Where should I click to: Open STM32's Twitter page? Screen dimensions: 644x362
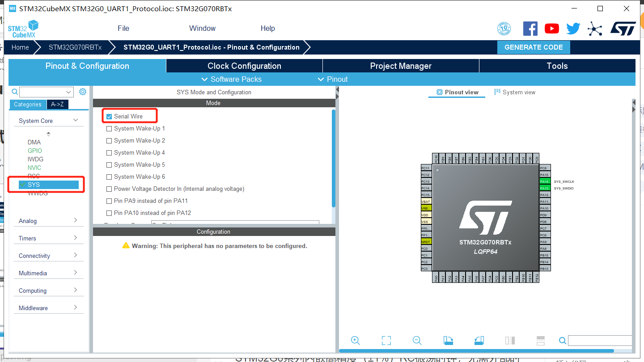[573, 28]
